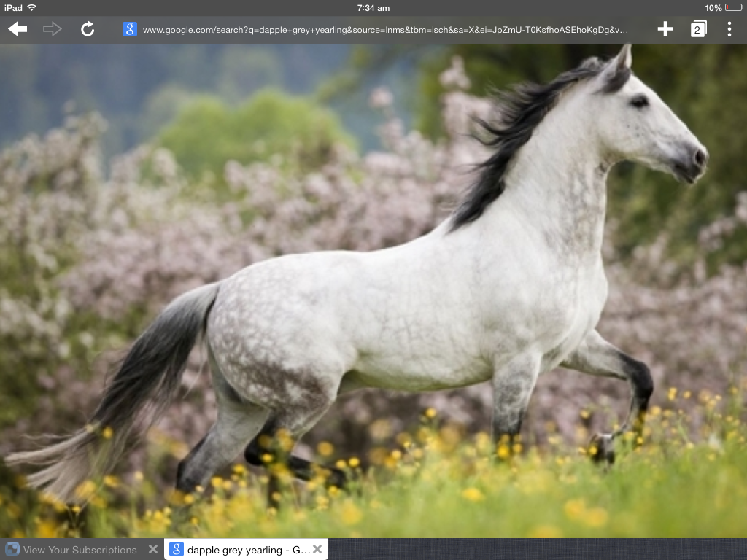Screen dimensions: 747x560
Task: Close the dapple grey yearling tab
Action: [317, 549]
